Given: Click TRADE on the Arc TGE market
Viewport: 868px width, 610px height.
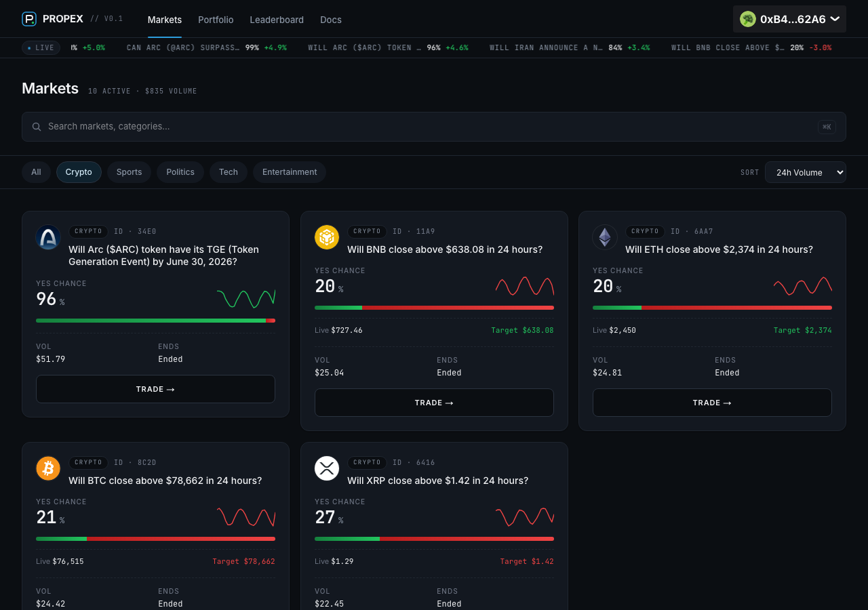Looking at the screenshot, I should 155,389.
